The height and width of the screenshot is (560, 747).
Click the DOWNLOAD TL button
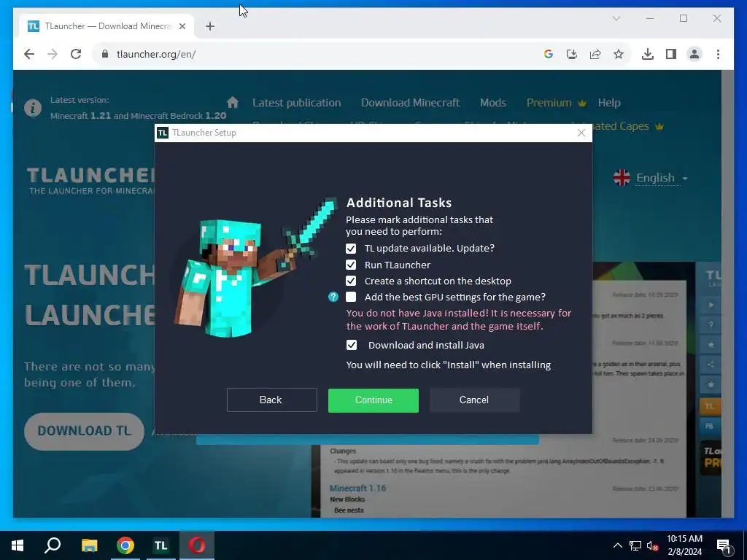85,431
